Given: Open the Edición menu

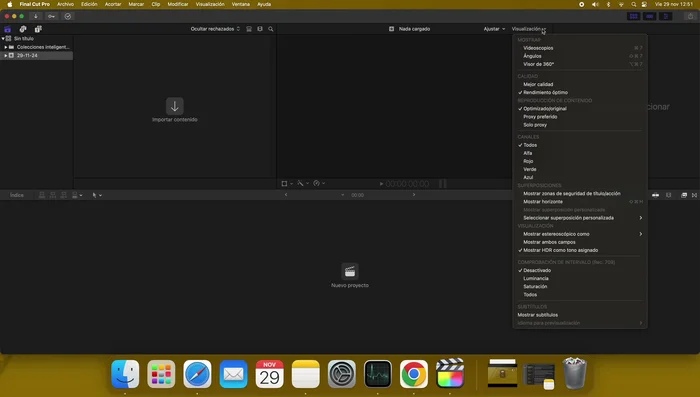Looking at the screenshot, I should point(89,4).
